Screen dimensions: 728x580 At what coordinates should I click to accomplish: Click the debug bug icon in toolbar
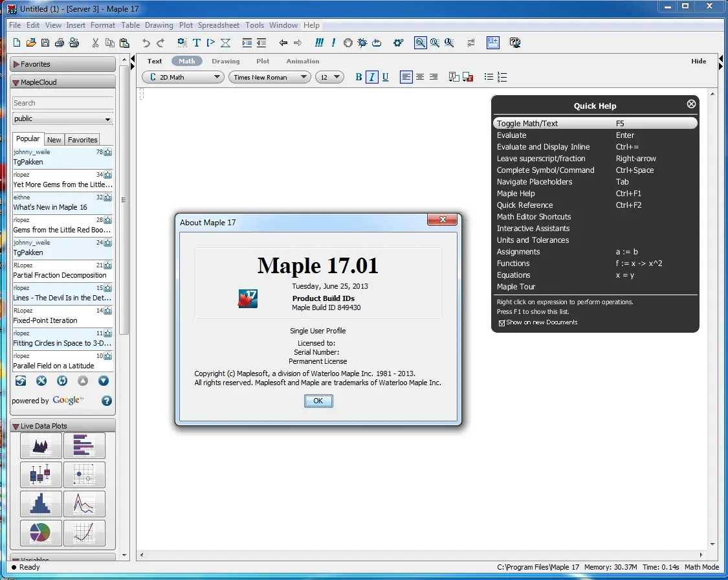[x=362, y=43]
